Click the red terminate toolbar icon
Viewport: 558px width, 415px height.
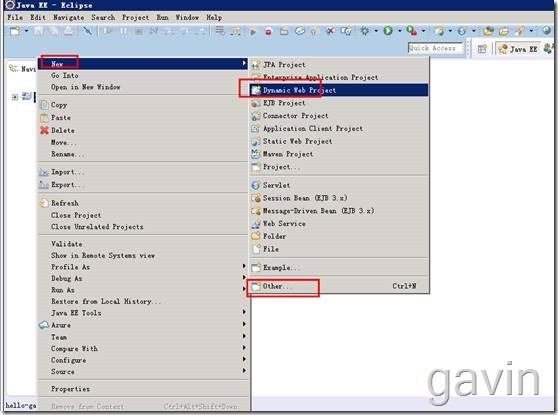(x=268, y=32)
